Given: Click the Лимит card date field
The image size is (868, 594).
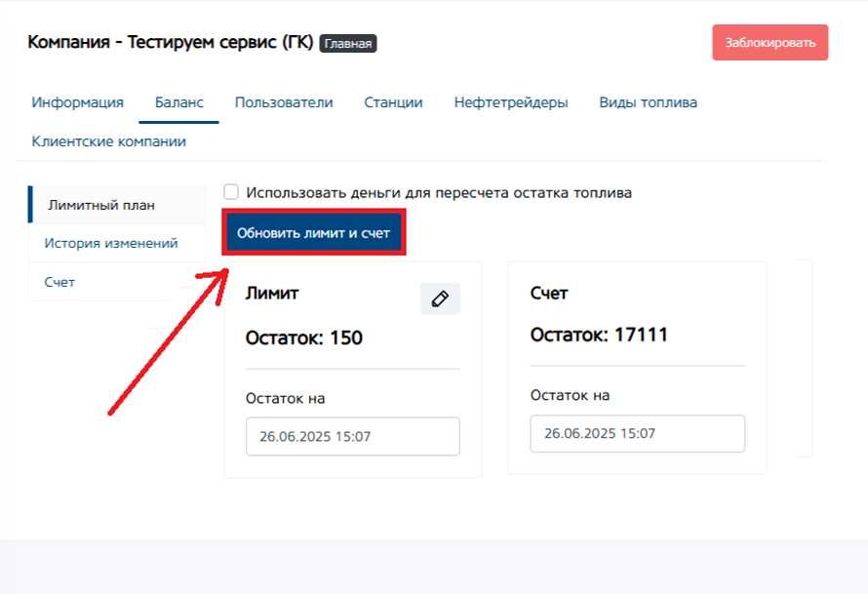Looking at the screenshot, I should (x=353, y=436).
